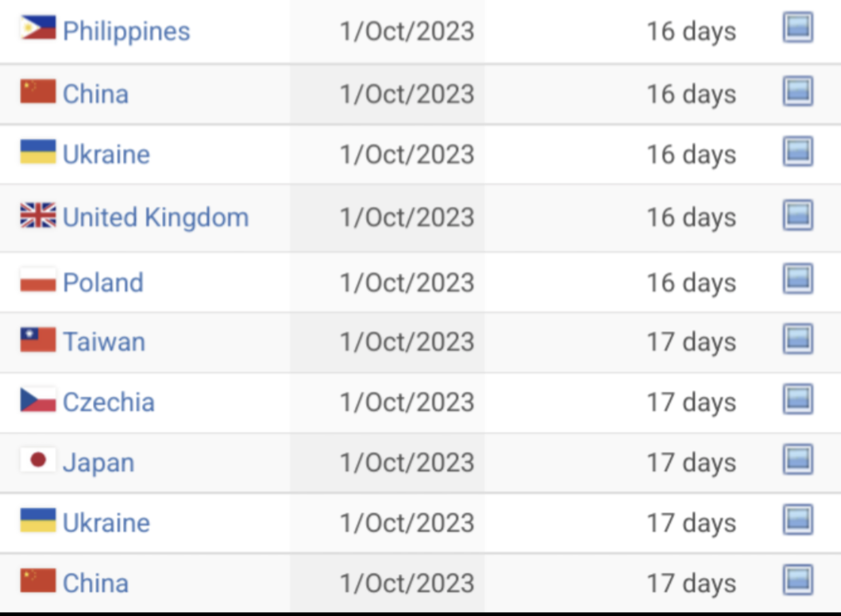Click screenshot icon in United Kingdom row

tap(797, 215)
